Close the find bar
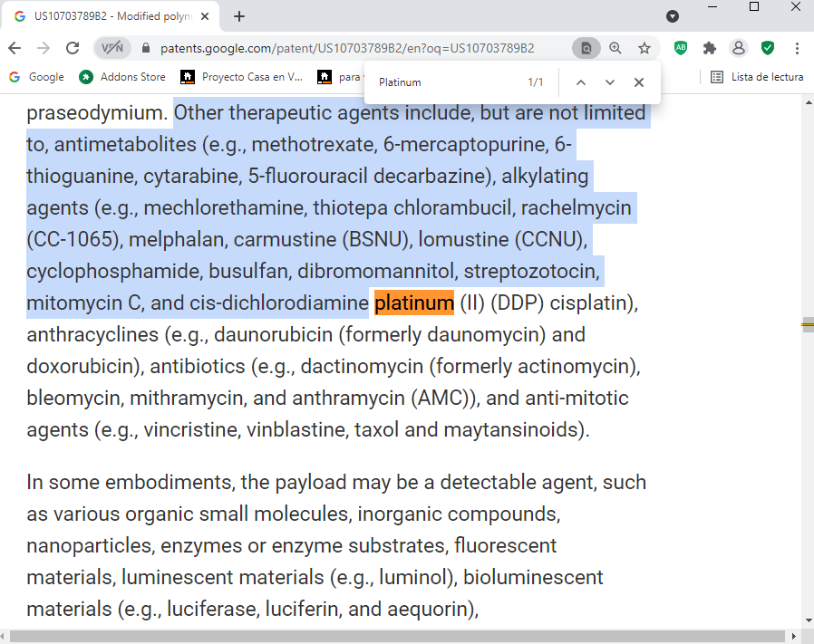The height and width of the screenshot is (644, 814). (639, 82)
